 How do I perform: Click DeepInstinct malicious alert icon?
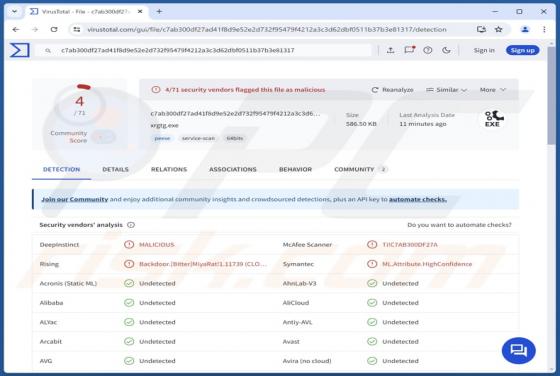(x=129, y=245)
